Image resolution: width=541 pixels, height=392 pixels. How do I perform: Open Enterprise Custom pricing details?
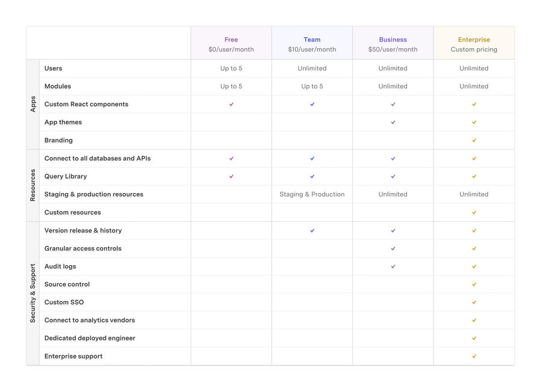pyautogui.click(x=474, y=44)
